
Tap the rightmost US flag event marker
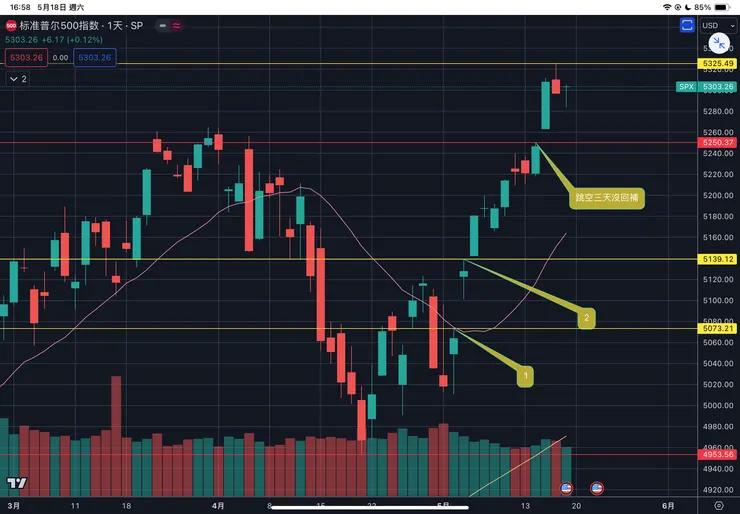[597, 488]
